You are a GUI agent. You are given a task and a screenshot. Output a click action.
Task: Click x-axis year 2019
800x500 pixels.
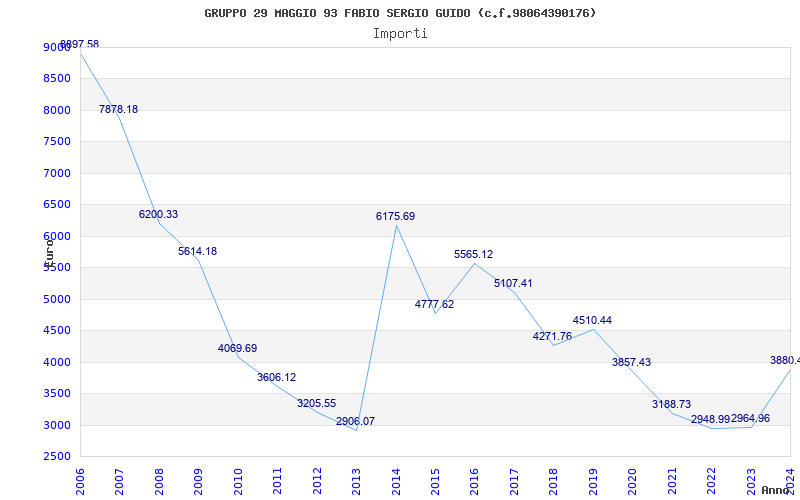click(593, 482)
